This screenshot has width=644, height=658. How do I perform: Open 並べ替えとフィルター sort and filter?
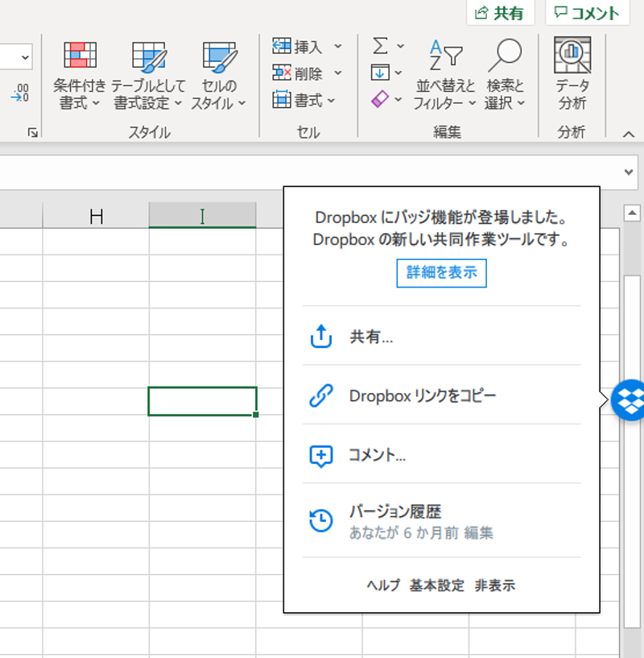pyautogui.click(x=444, y=76)
